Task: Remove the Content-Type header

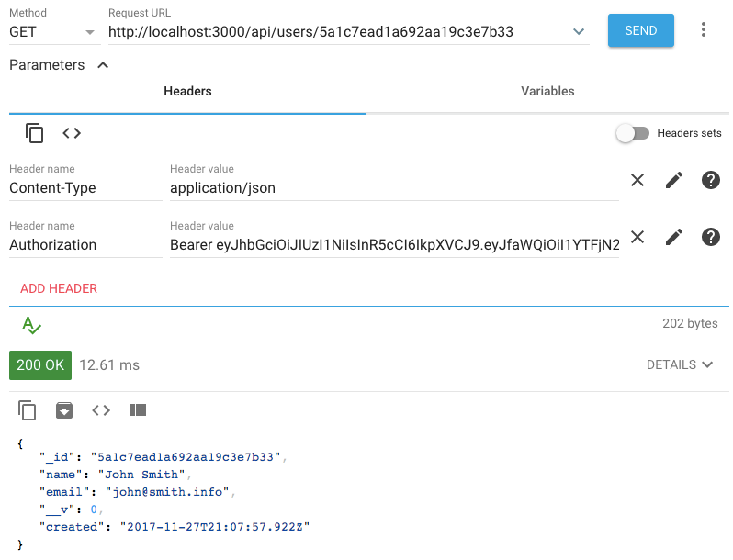Action: 637,181
